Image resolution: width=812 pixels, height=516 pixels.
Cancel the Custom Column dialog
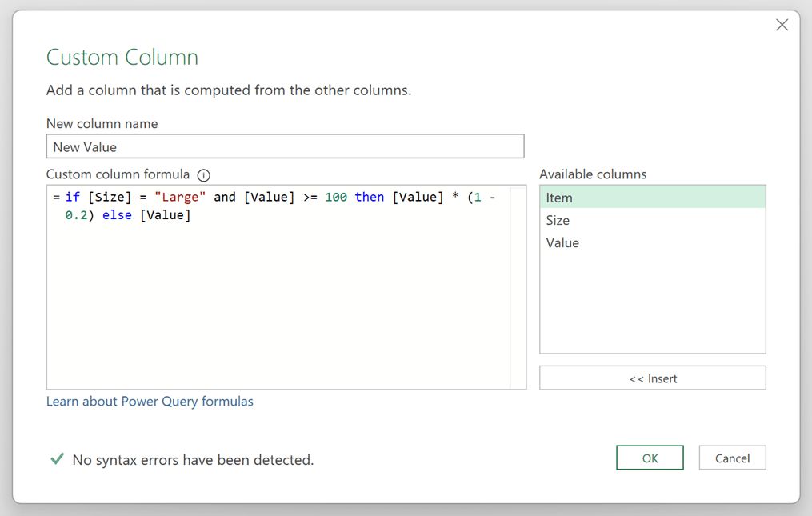(732, 458)
